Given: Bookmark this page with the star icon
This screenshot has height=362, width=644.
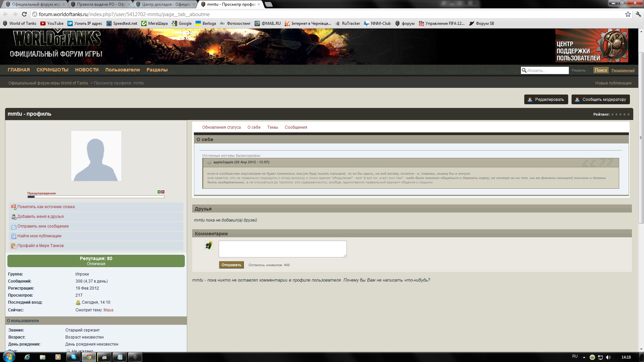Looking at the screenshot, I should tap(628, 14).
